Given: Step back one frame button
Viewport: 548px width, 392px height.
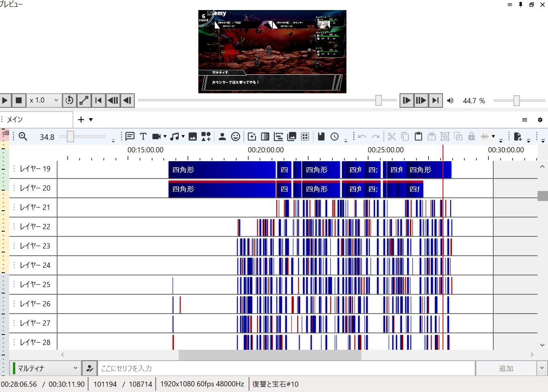Looking at the screenshot, I should point(128,100).
